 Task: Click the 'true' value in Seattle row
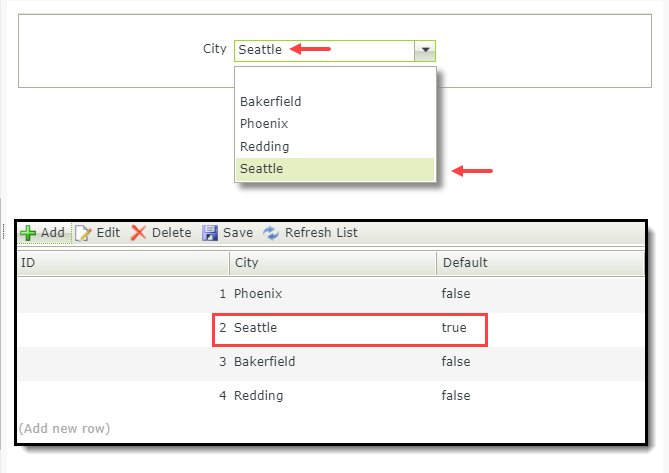[454, 328]
